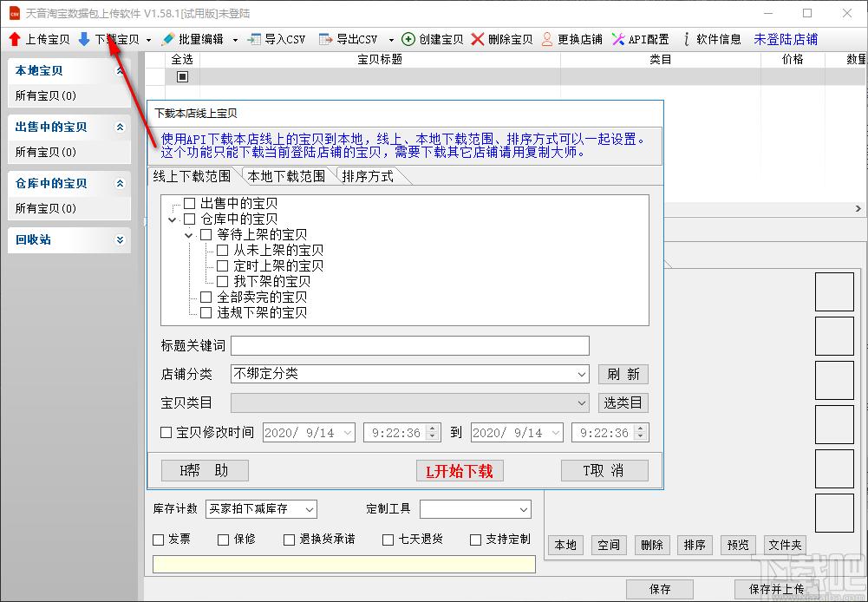
Task: Click the red upload arrow 上传宝贝 icon
Action: pos(15,39)
